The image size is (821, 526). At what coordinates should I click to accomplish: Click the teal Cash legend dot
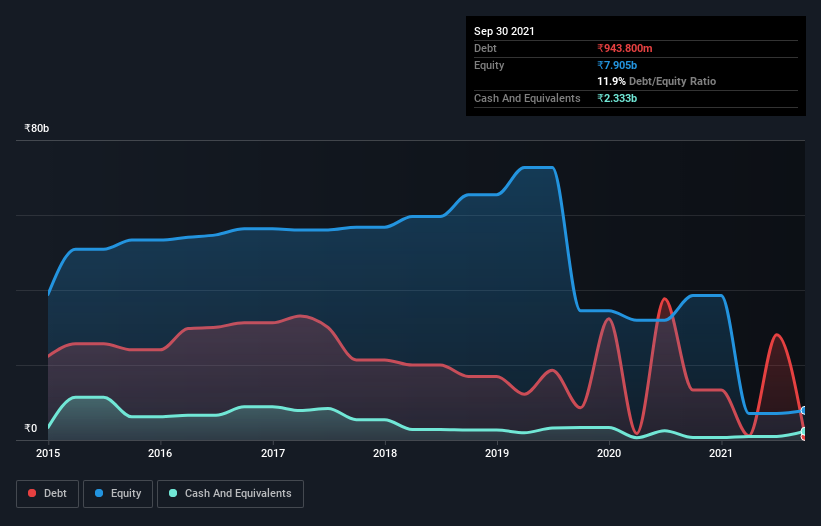pyautogui.click(x=173, y=493)
